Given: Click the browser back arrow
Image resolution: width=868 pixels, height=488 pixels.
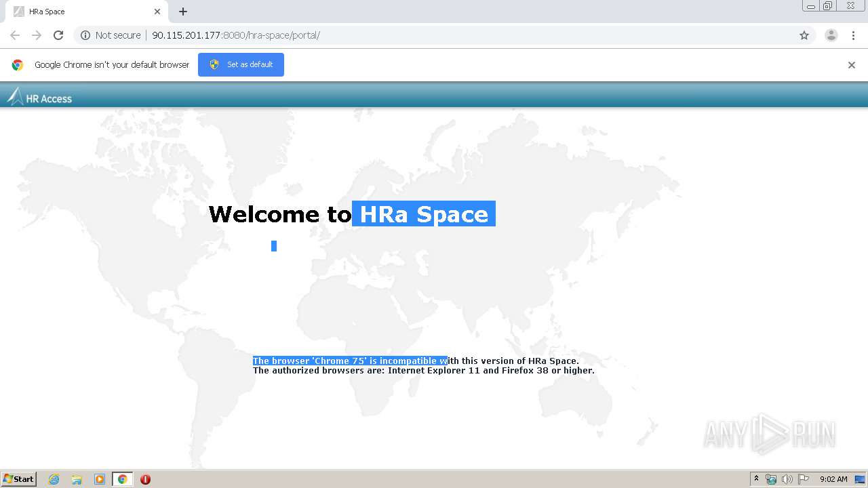Looking at the screenshot, I should [15, 35].
